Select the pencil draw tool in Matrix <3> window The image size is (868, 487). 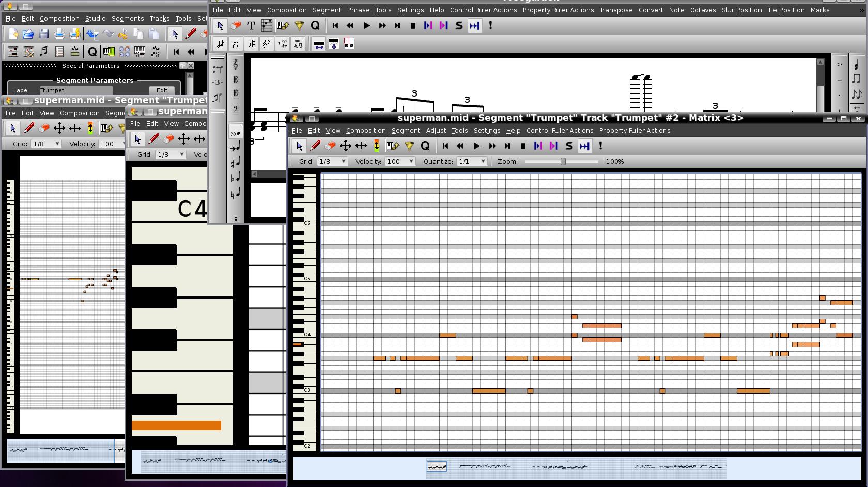click(315, 146)
